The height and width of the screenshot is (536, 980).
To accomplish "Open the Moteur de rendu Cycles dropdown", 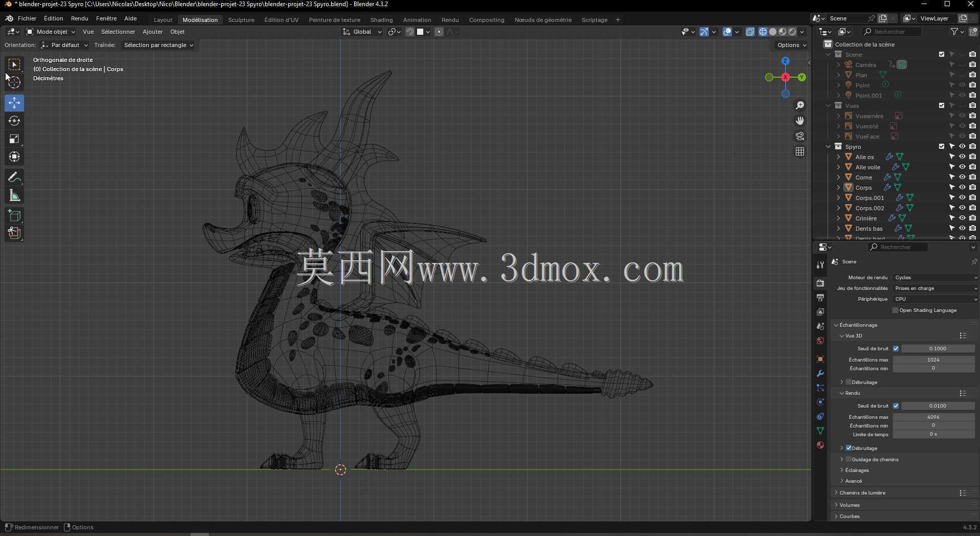I will pos(935,278).
